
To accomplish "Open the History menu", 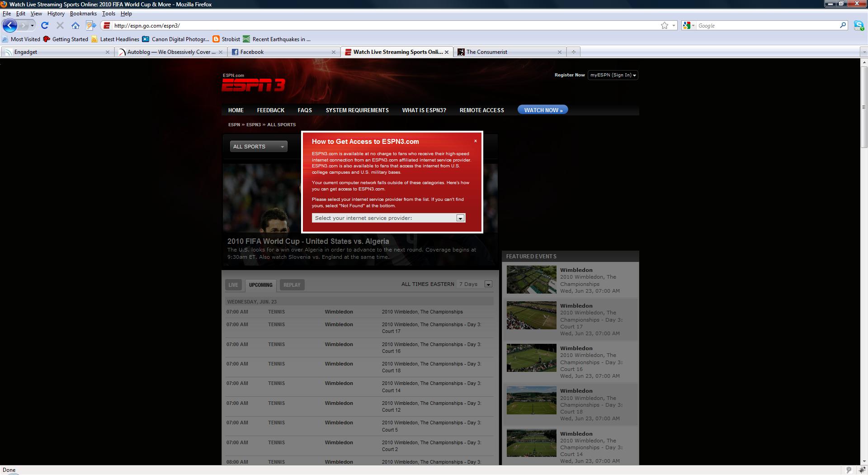I will point(56,14).
